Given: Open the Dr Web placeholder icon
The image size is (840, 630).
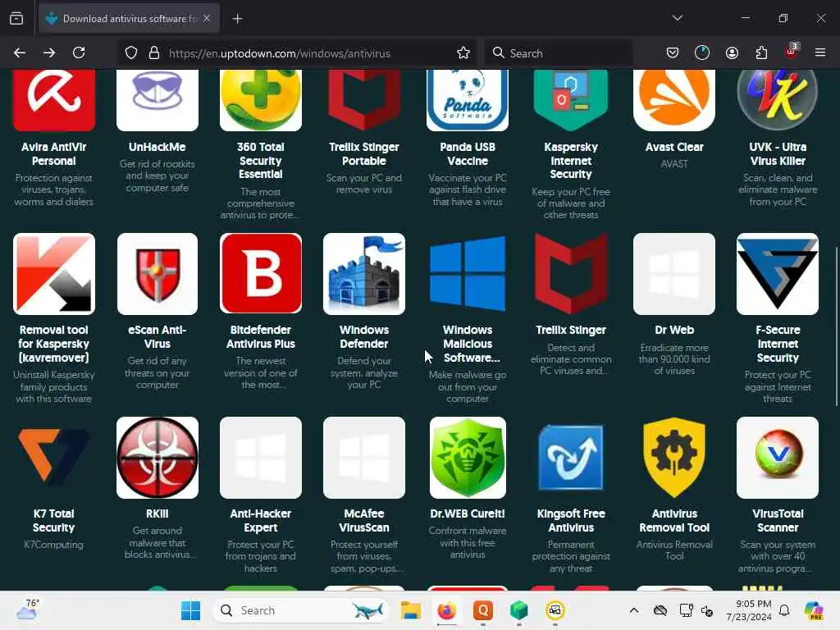Looking at the screenshot, I should pyautogui.click(x=674, y=274).
